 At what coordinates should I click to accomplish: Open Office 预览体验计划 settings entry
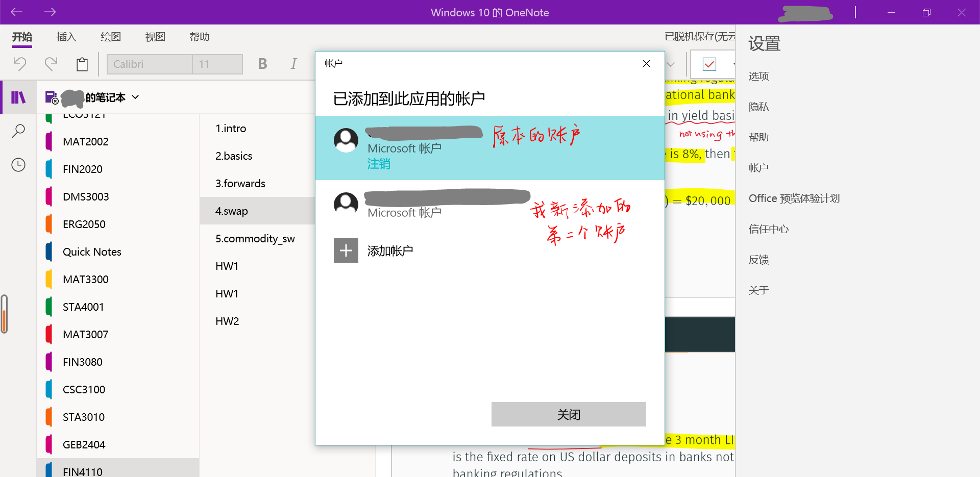pos(794,198)
